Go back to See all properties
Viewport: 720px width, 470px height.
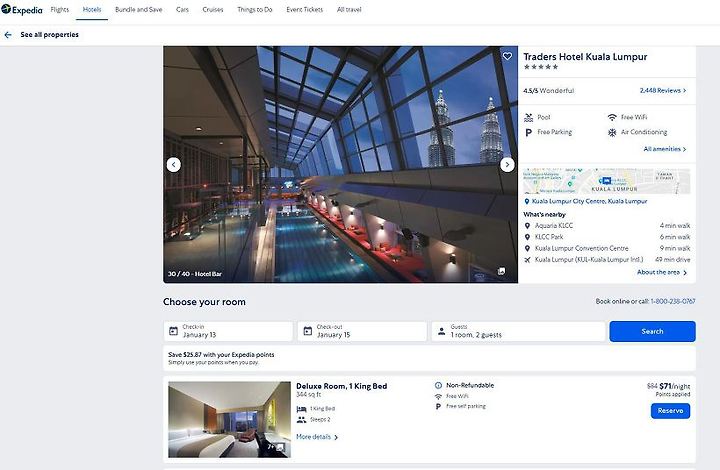tap(50, 35)
